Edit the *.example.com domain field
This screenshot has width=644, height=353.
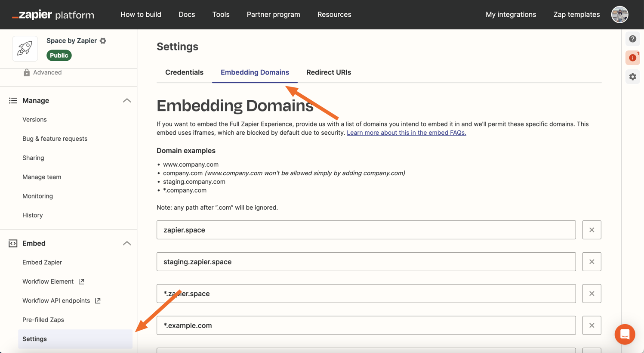click(366, 325)
